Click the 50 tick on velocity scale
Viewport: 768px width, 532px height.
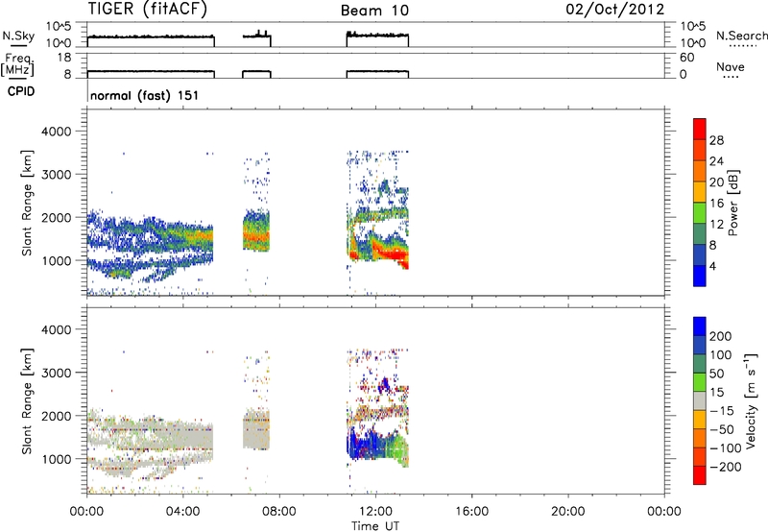pos(716,374)
